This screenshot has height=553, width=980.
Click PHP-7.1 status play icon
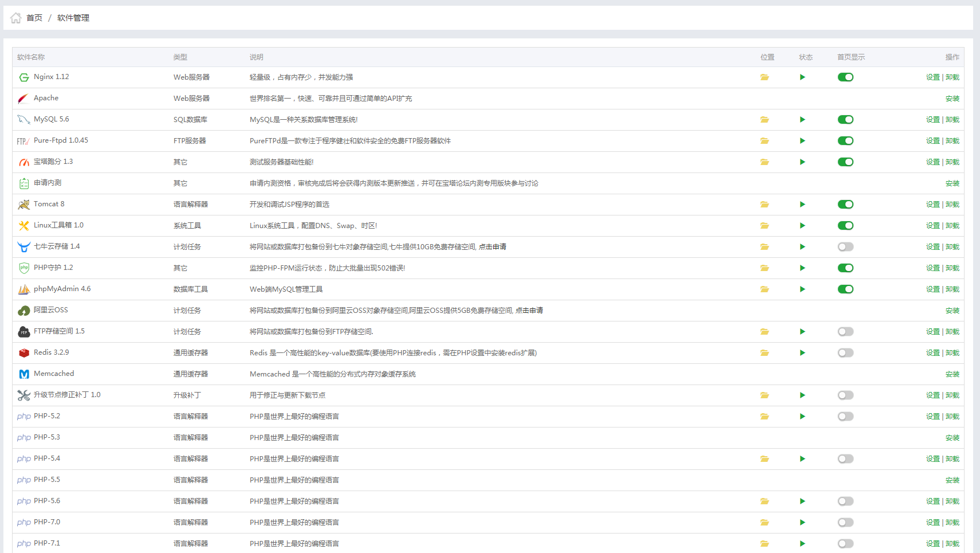(x=802, y=544)
